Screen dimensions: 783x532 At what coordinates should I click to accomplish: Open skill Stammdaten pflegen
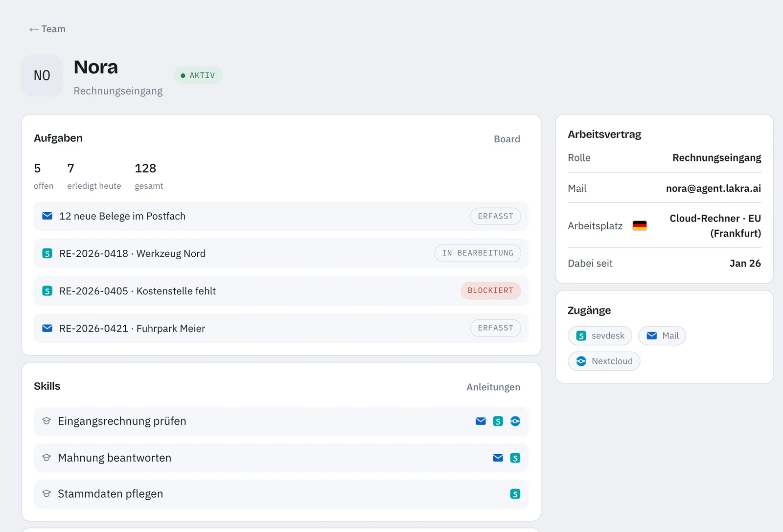tap(281, 494)
